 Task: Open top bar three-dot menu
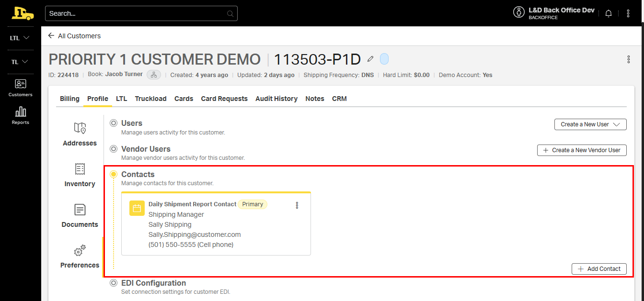628,13
